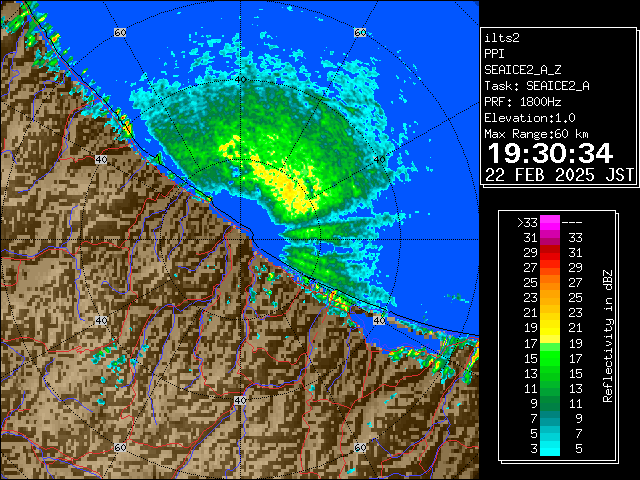This screenshot has width=640, height=480.
Task: Click the 40 range label due south
Action: click(x=240, y=400)
